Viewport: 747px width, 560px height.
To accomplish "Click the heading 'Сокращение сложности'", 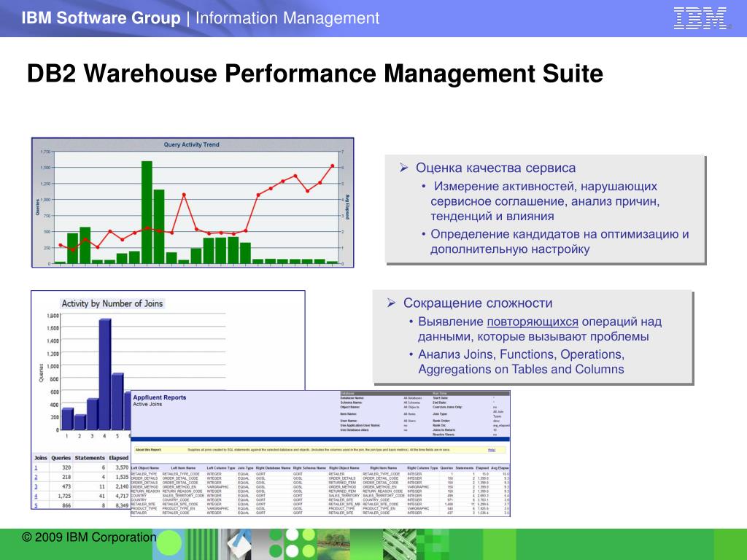I will point(478,303).
